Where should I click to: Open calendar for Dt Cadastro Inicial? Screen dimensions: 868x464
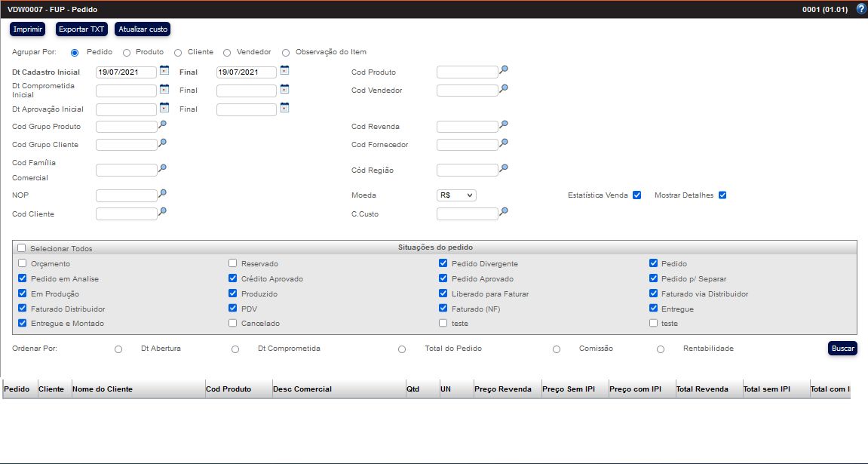coord(164,71)
